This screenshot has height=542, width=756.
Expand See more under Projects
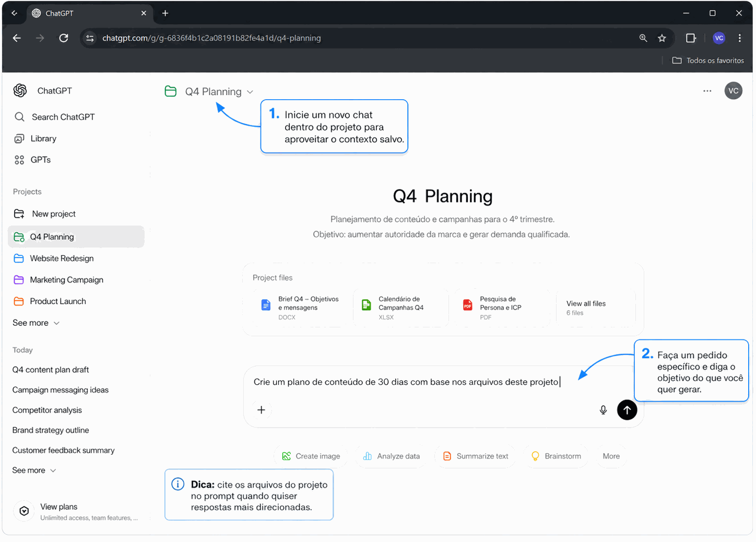pos(36,323)
